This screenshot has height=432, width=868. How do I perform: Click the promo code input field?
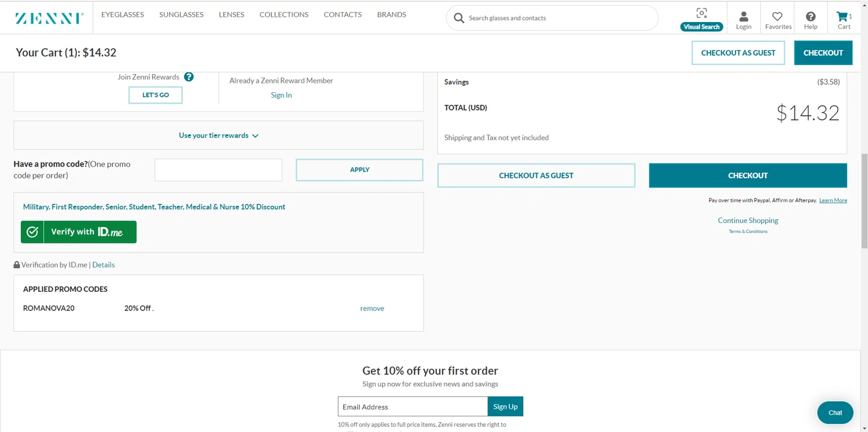tap(218, 170)
